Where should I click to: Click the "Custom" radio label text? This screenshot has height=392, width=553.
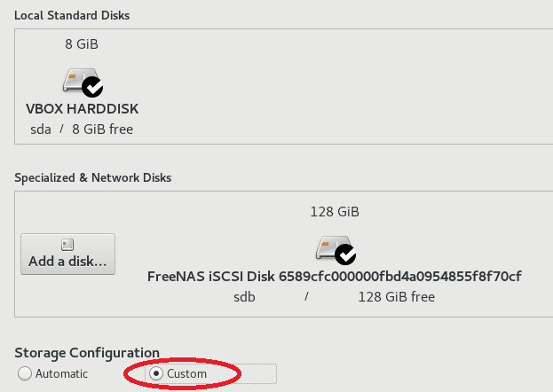186,373
